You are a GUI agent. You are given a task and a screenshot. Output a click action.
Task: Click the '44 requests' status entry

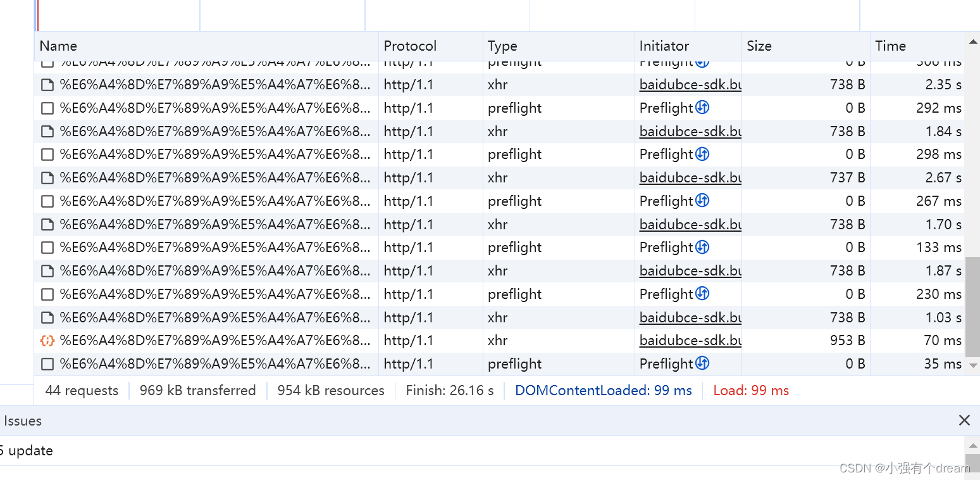[x=82, y=391]
